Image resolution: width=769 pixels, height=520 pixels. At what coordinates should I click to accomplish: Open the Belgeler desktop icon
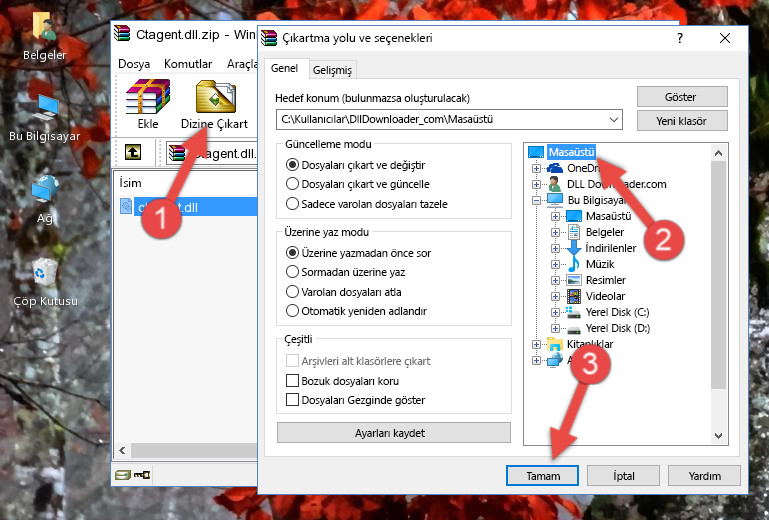(x=44, y=36)
